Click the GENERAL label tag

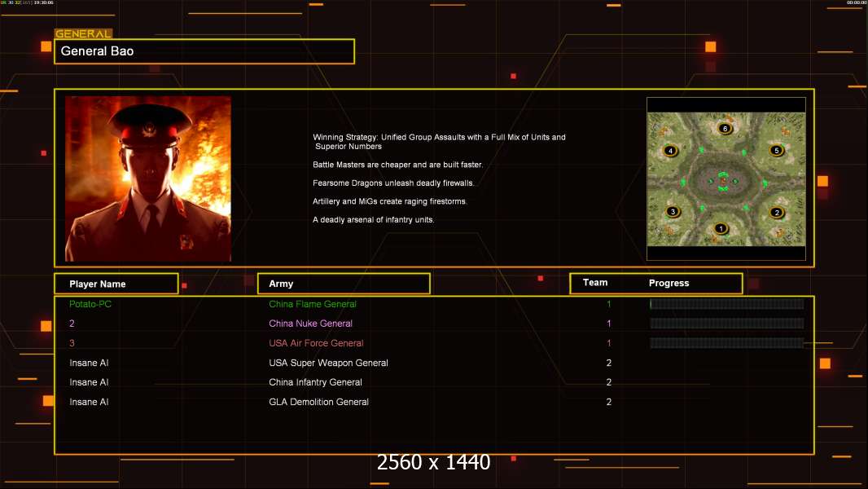tap(83, 33)
